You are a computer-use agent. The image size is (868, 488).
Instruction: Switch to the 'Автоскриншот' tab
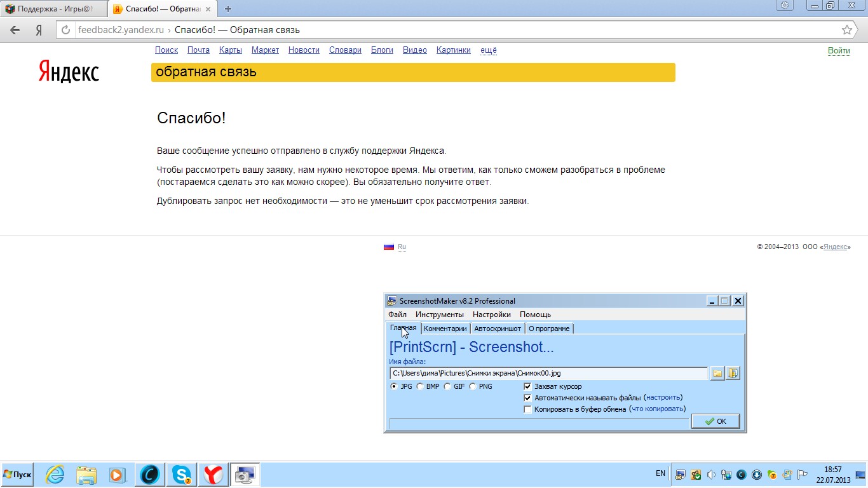coord(498,329)
